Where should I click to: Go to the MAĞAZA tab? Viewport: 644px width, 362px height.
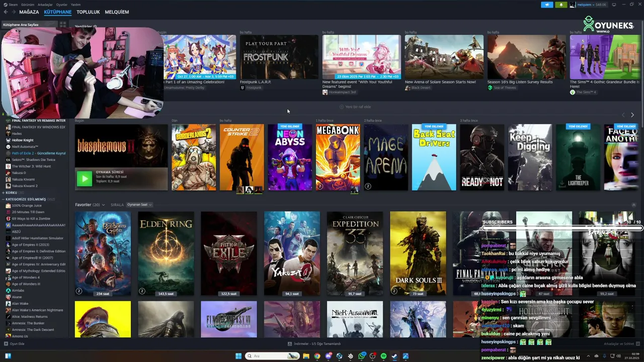[x=29, y=12]
